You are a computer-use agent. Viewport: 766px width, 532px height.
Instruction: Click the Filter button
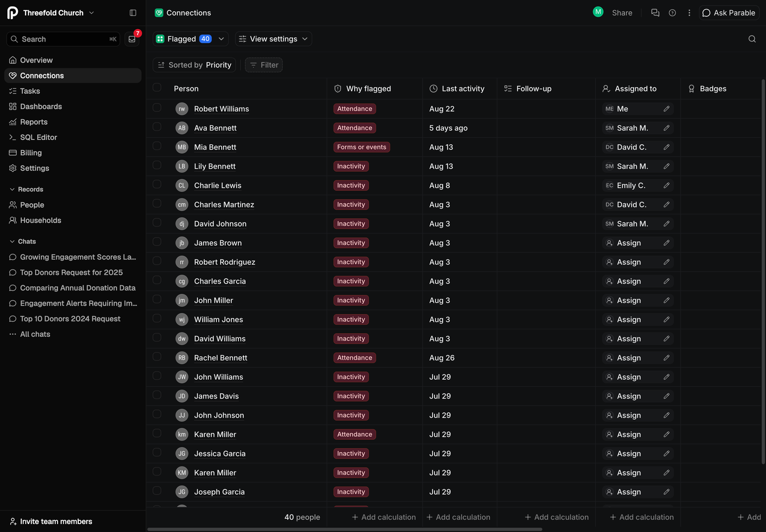(x=264, y=65)
